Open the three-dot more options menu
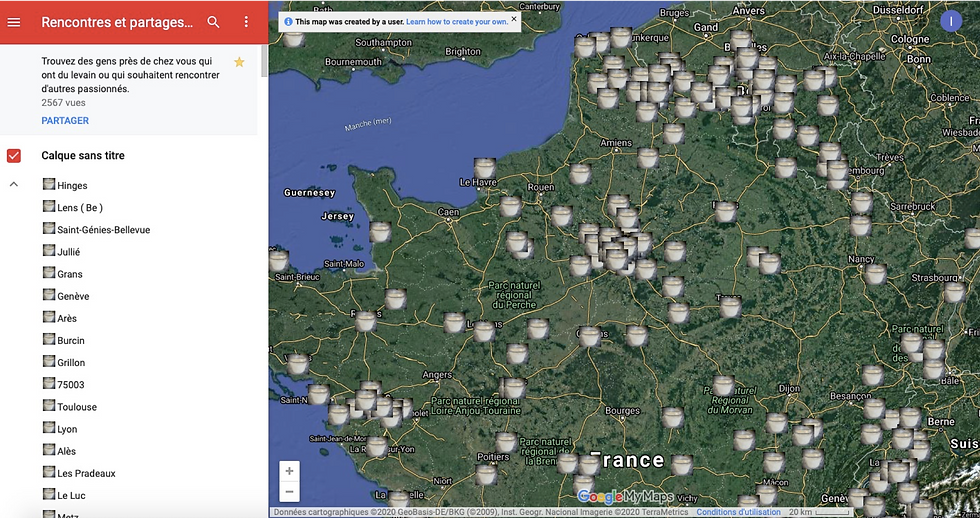The width and height of the screenshot is (980, 518). [x=246, y=22]
